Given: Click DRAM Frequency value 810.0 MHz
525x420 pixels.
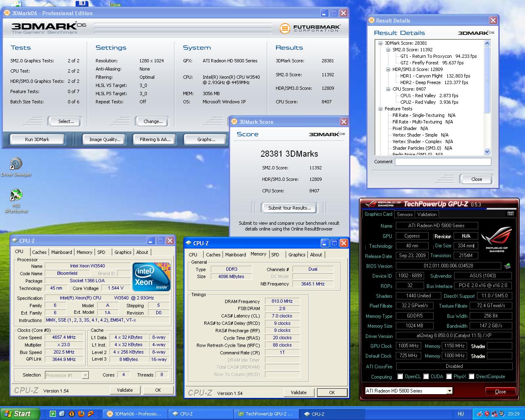Looking at the screenshot, I should pos(282,301).
